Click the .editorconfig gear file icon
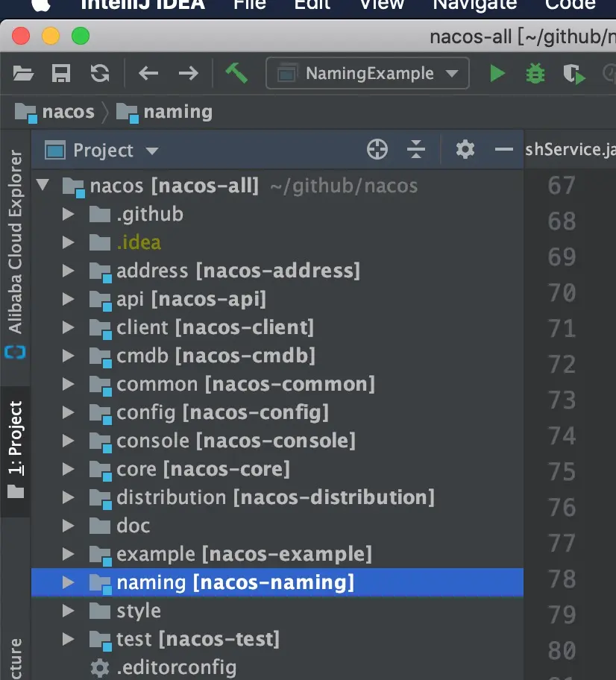Viewport: 616px width, 680px height. point(100,668)
